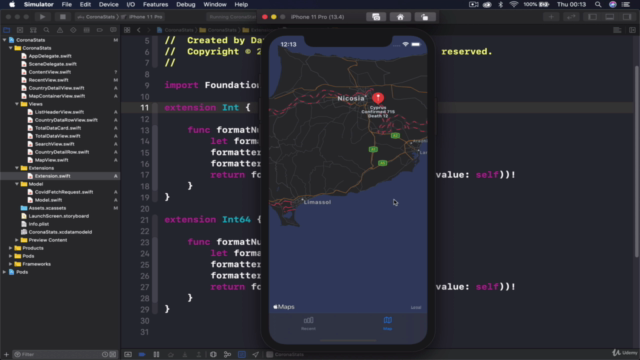The height and width of the screenshot is (360, 640).
Task: Click the debug memory graph icon
Action: [x=227, y=354]
